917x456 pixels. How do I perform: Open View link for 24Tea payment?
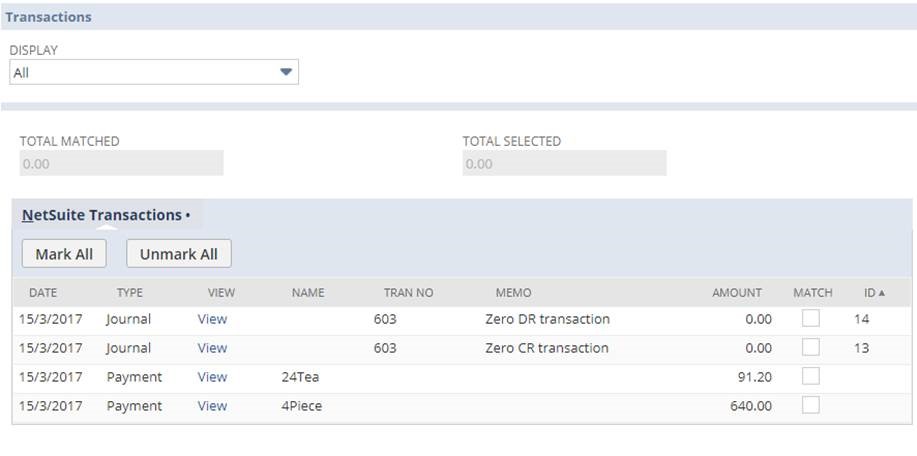(212, 378)
